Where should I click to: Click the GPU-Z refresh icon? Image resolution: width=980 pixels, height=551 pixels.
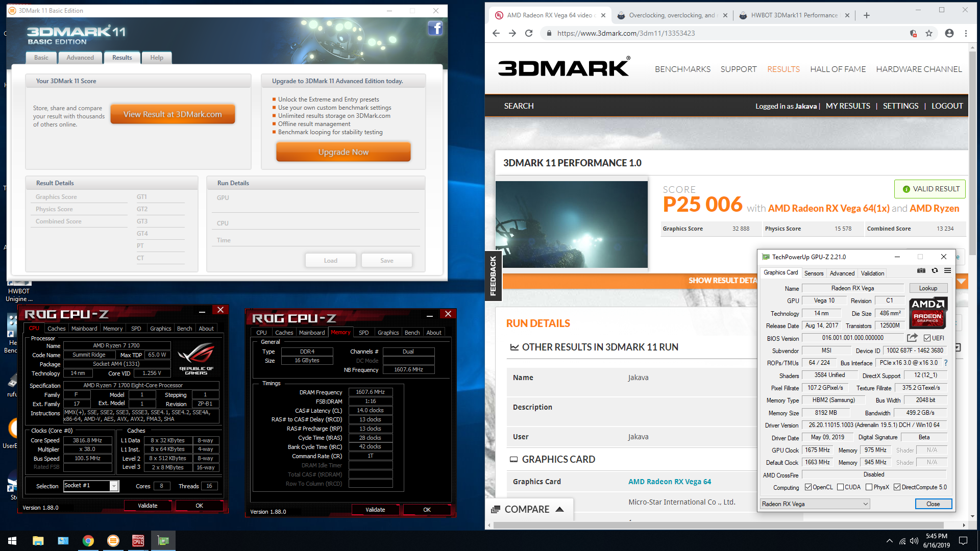tap(935, 271)
